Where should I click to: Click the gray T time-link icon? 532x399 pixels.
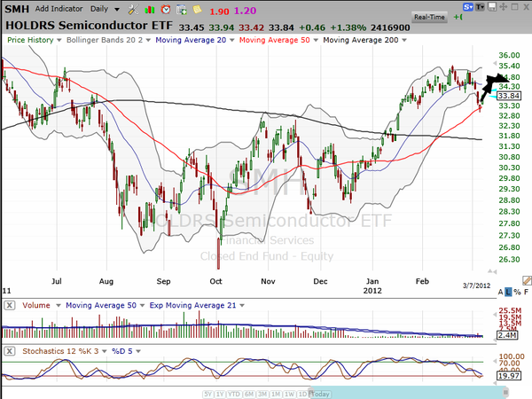pyautogui.click(x=480, y=7)
